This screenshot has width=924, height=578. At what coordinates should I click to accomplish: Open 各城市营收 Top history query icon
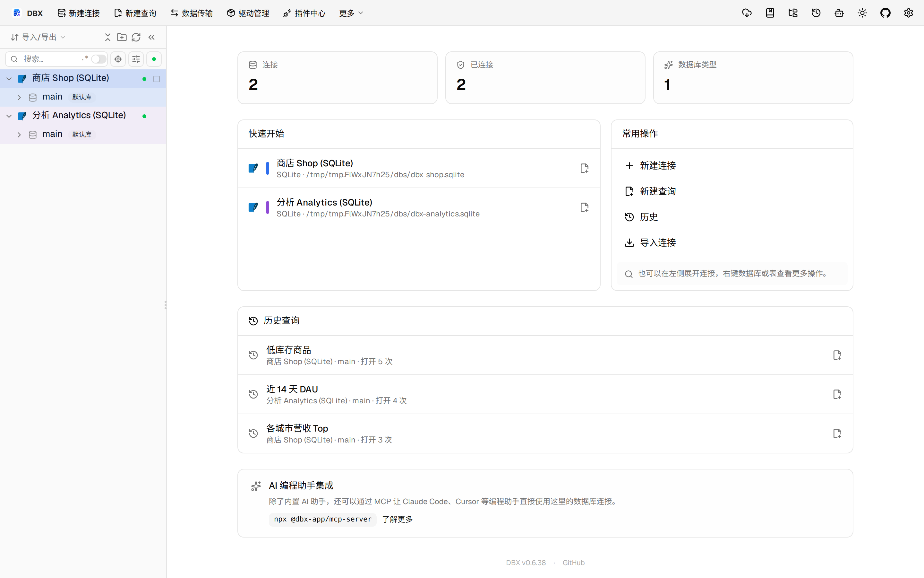click(x=837, y=433)
